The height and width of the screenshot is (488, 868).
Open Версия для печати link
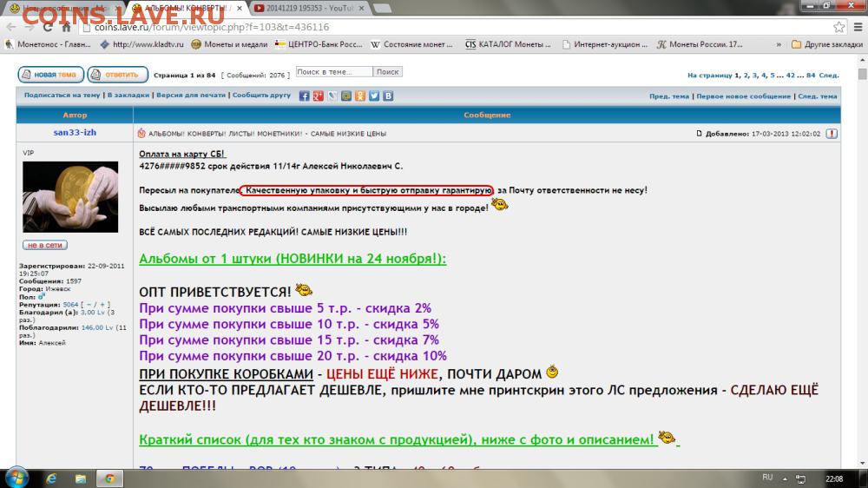[191, 96]
